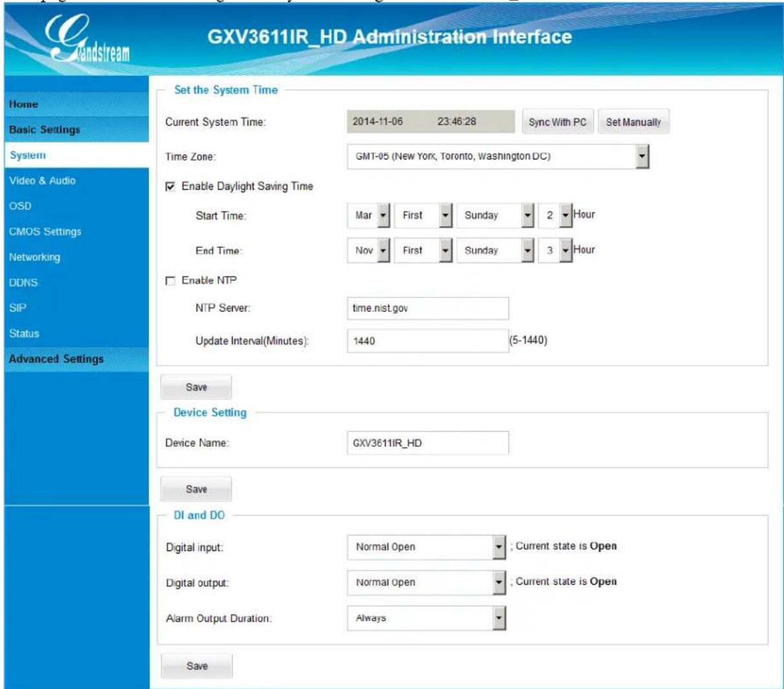Click the Sync With PC button

[x=557, y=122]
